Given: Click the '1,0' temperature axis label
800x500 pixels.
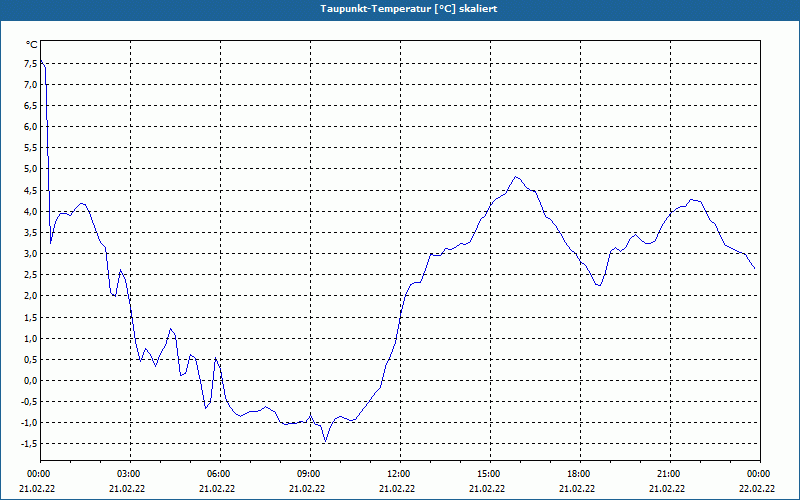Looking at the screenshot, I should tap(31, 338).
